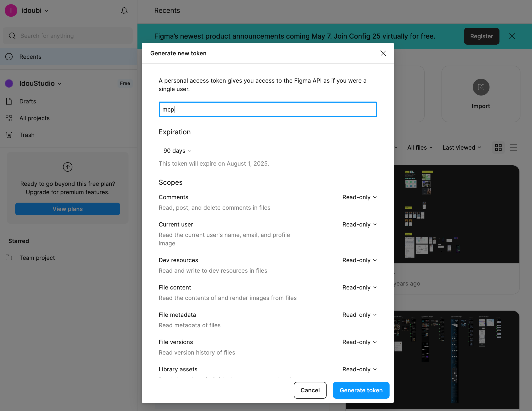Open the idoubi account menu
The height and width of the screenshot is (411, 532).
(35, 11)
